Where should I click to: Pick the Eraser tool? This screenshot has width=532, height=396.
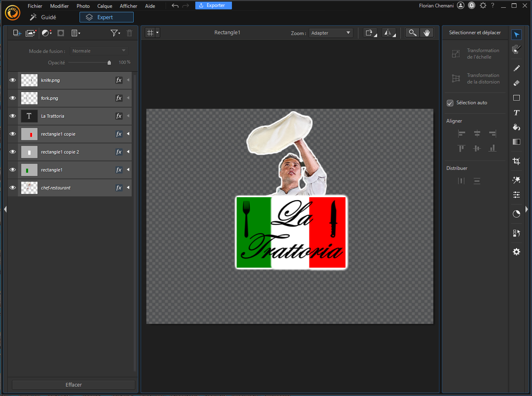pos(516,83)
